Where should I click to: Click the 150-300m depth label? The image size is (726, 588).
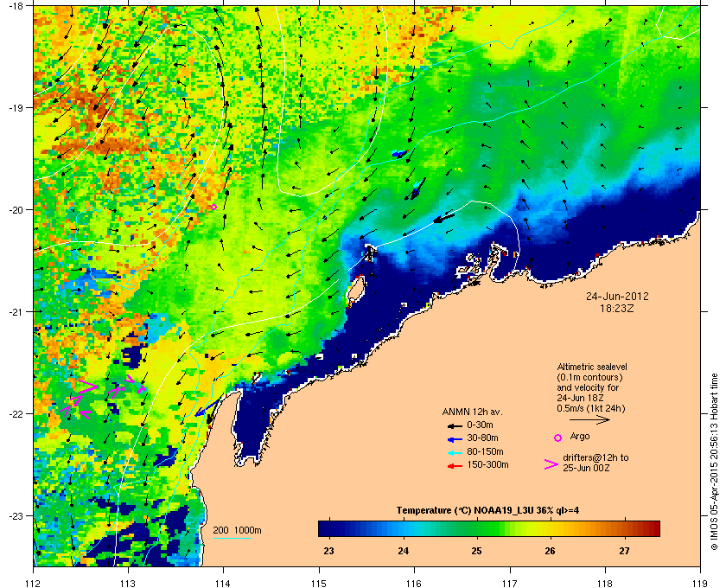tap(487, 464)
